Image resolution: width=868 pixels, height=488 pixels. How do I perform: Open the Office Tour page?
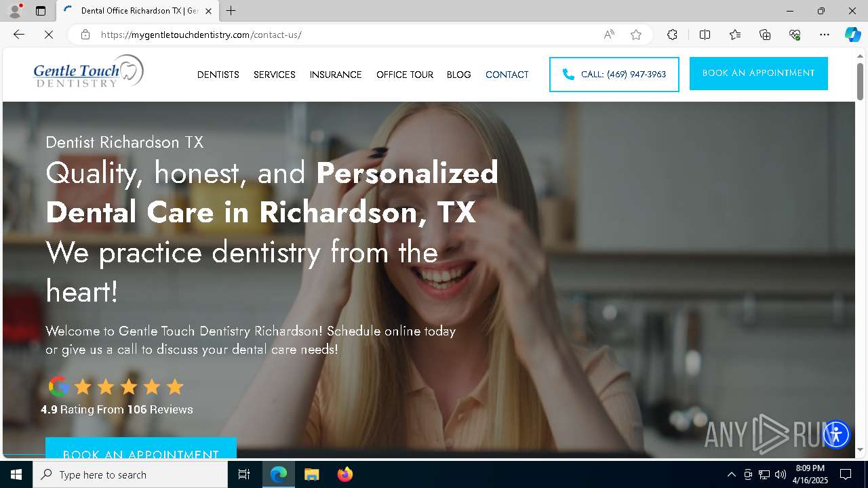coord(405,75)
